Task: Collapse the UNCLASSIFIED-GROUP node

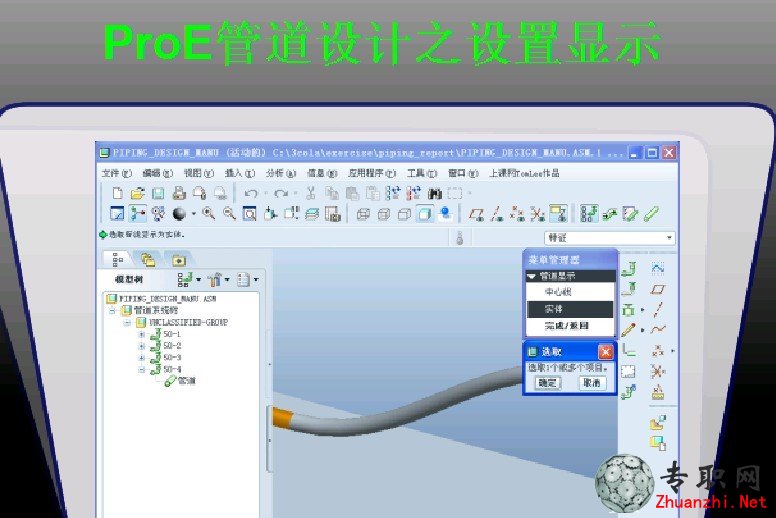Action: (127, 322)
